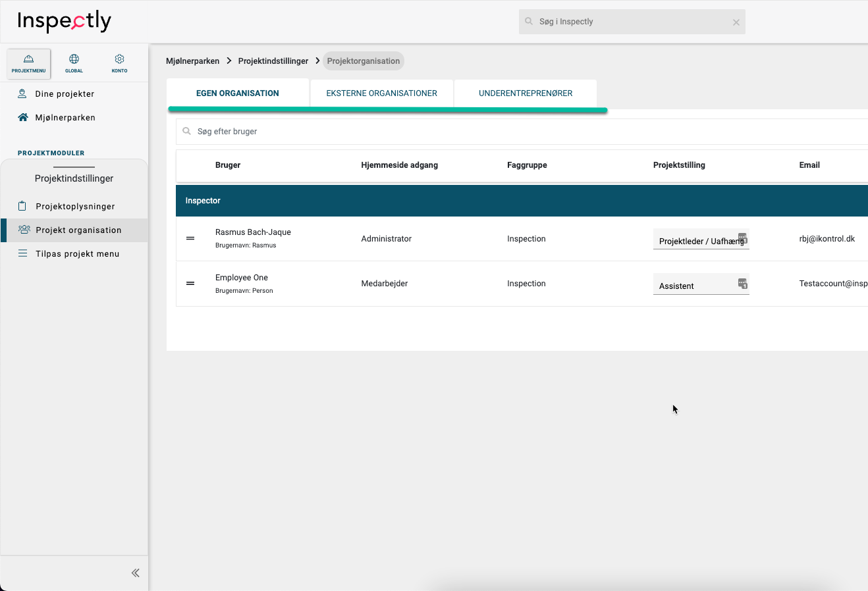This screenshot has width=868, height=591.
Task: Click the Tilpas projekt menu list icon
Action: tap(22, 253)
